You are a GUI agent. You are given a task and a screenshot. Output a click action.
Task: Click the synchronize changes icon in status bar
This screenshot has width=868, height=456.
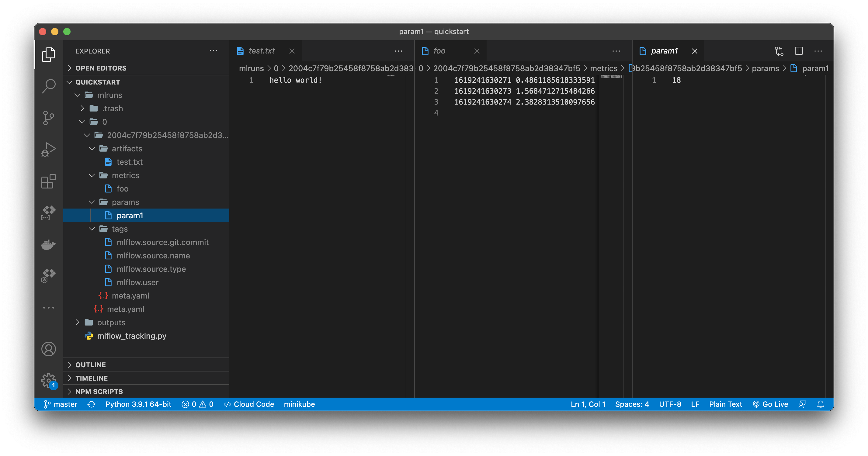click(x=91, y=404)
